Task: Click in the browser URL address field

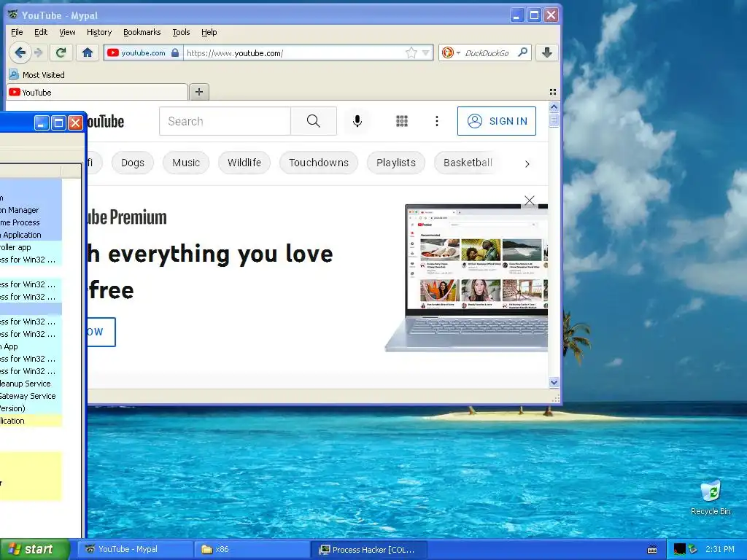Action: point(295,52)
